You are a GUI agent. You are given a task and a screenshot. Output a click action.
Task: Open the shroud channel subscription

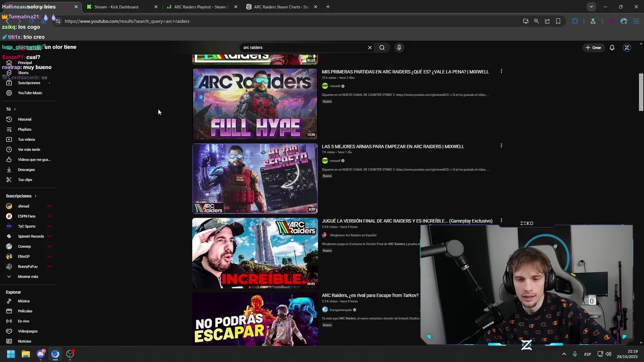coord(23,206)
